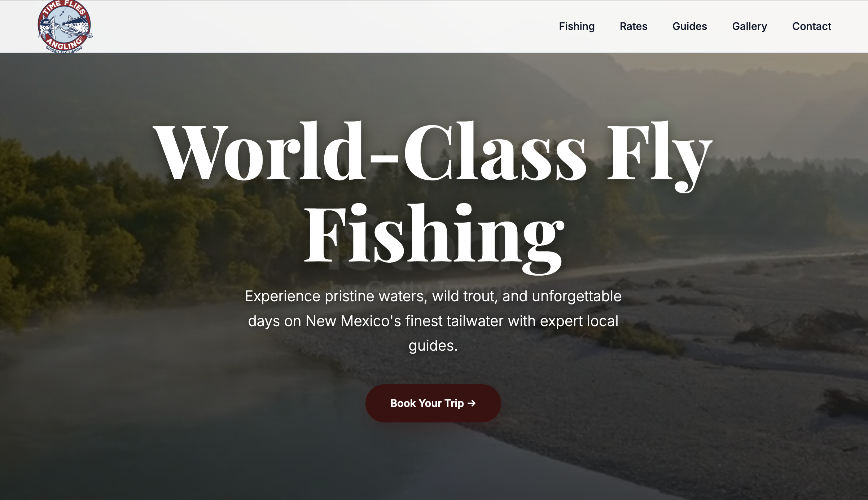Open the Fishing navigation menu item

tap(577, 26)
